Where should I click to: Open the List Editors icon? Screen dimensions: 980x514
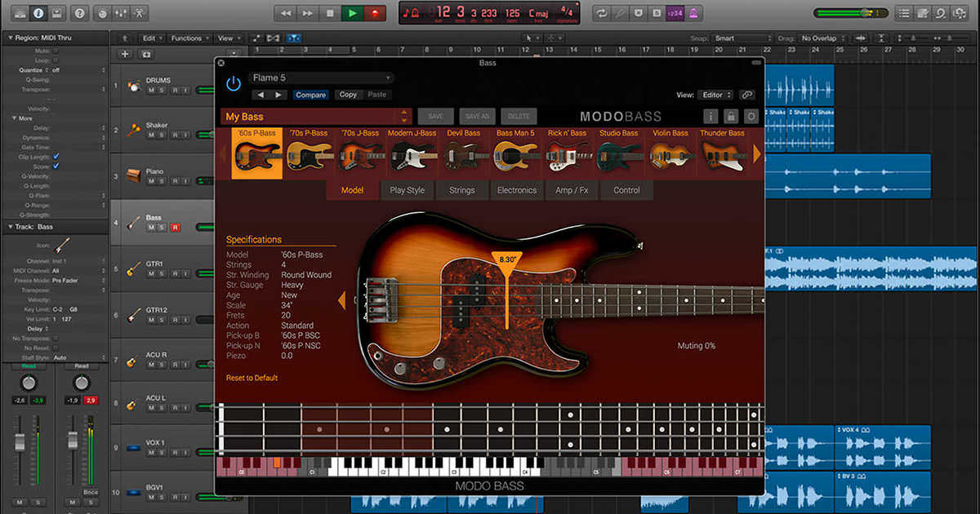[x=904, y=13]
